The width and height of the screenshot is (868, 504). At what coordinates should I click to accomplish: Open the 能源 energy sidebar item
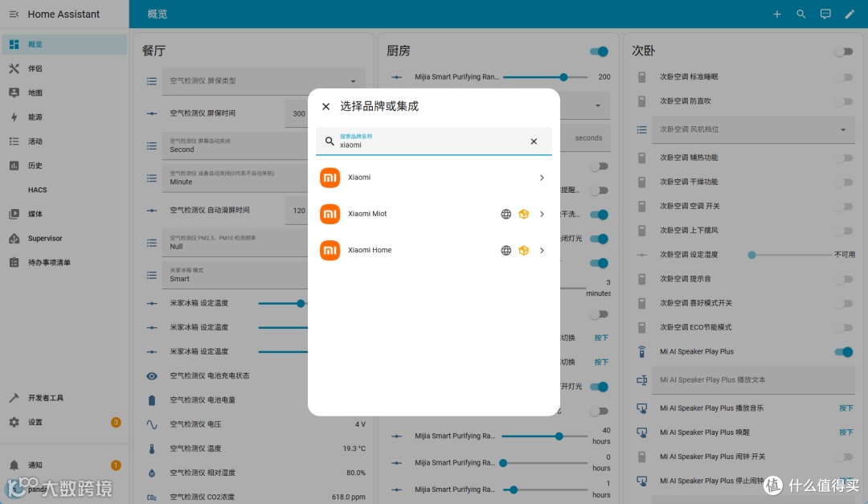click(x=64, y=117)
